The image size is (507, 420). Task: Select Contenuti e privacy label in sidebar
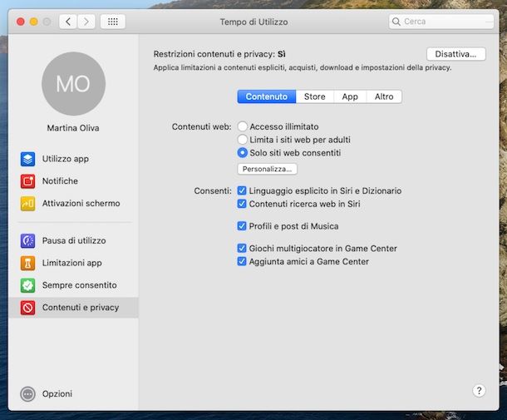click(81, 308)
